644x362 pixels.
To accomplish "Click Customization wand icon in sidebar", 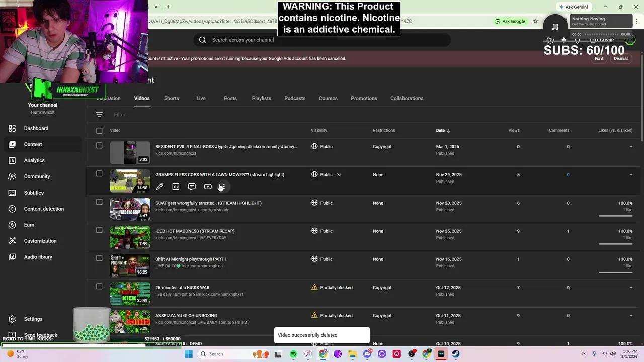I will 12,241.
